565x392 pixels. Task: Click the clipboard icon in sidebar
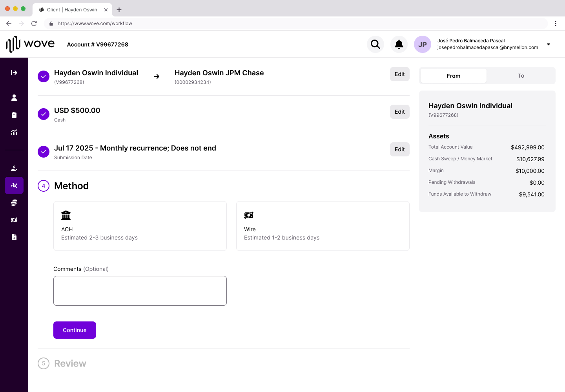[14, 115]
